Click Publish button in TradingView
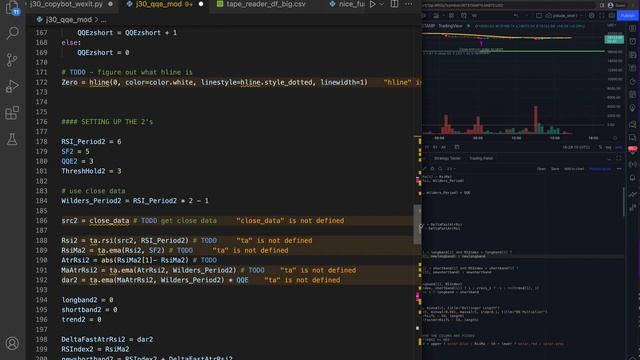The image size is (640, 360). (627, 16)
